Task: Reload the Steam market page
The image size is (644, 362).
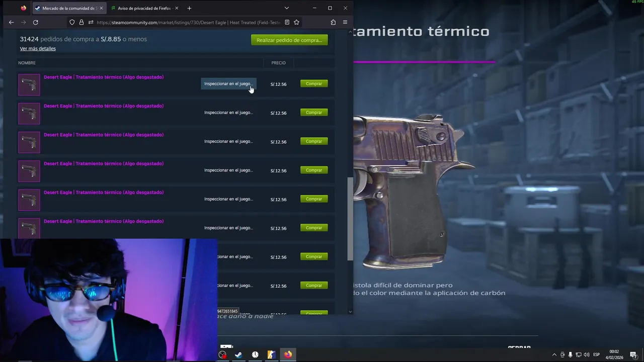Action: (35, 22)
